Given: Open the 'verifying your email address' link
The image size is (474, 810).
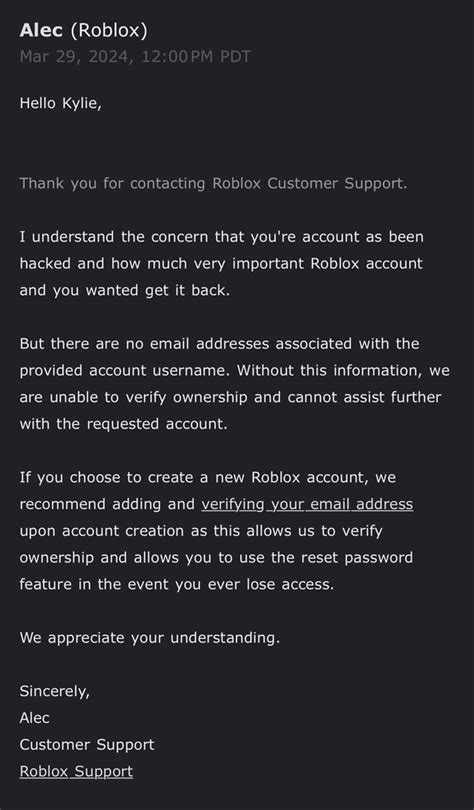Looking at the screenshot, I should (307, 504).
